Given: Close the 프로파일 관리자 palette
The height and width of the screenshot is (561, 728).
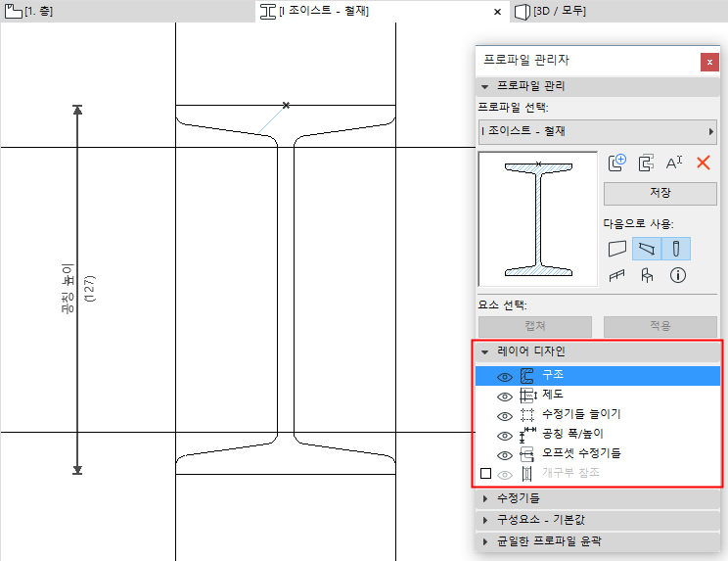Looking at the screenshot, I should 709,63.
